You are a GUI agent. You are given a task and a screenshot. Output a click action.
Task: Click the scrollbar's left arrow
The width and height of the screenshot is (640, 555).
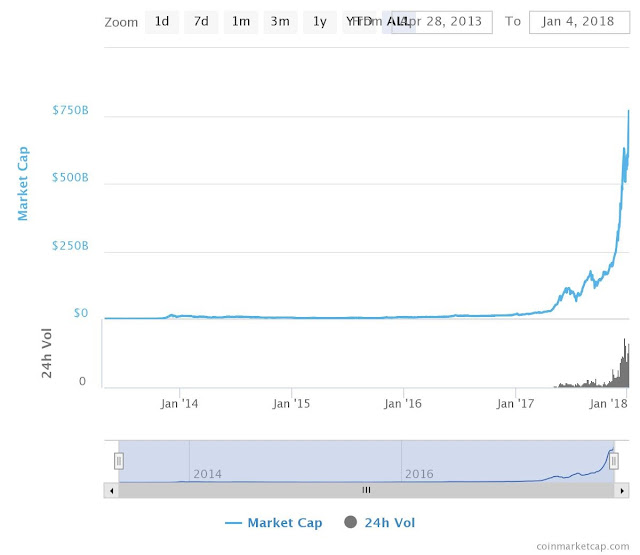(111, 490)
